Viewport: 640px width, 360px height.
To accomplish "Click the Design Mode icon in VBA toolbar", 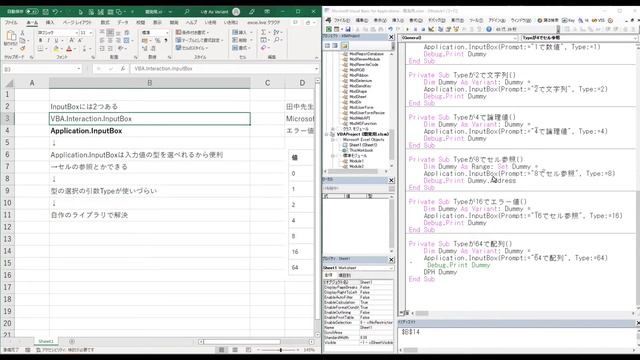I will (x=431, y=29).
